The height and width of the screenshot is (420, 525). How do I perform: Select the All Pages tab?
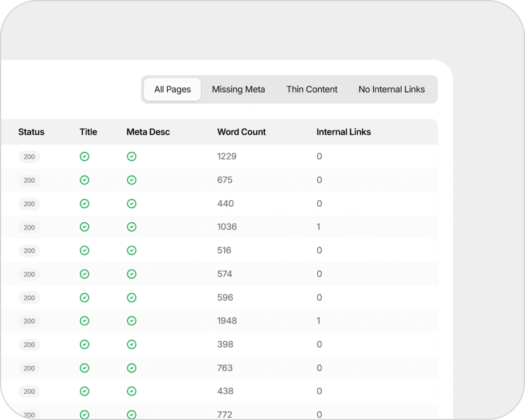point(172,89)
